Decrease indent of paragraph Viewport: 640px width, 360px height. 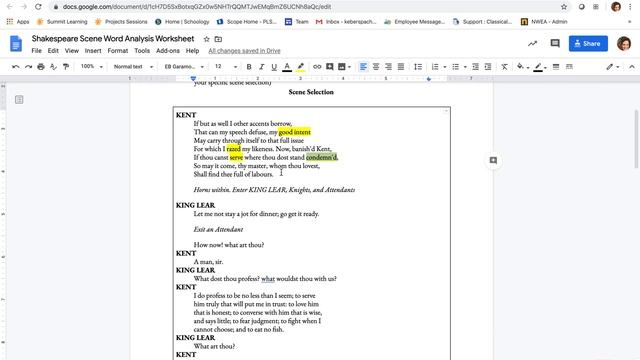(476, 67)
